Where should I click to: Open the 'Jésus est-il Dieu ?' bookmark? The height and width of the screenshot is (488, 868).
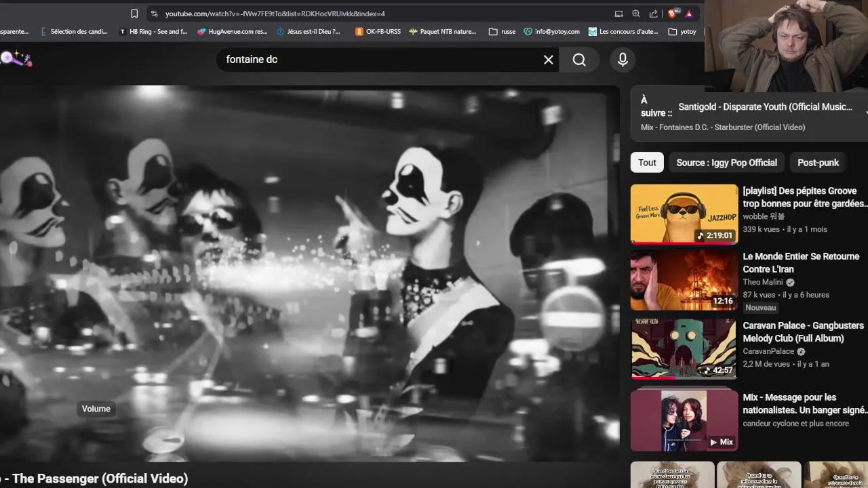309,31
